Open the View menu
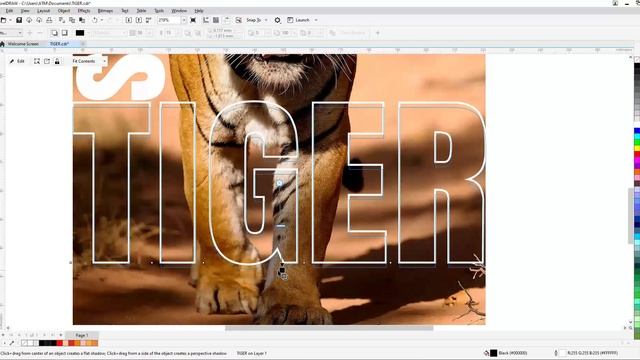Screen dimensions: 640x360 click(25, 11)
